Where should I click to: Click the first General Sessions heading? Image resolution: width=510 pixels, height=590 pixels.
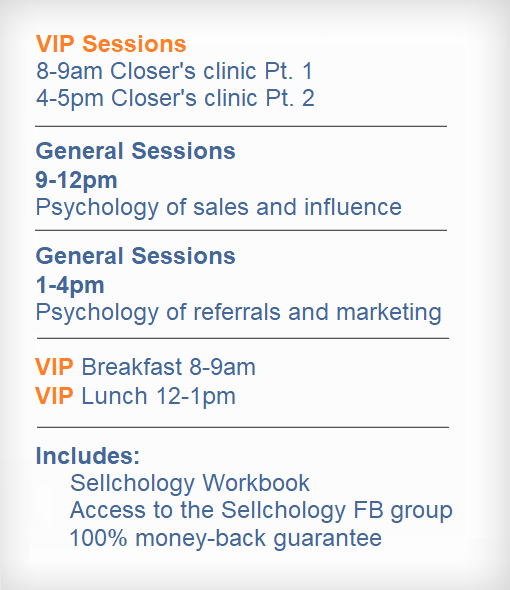(135, 151)
